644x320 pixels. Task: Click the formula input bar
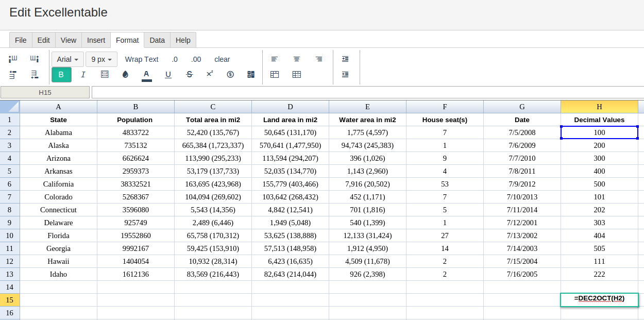coord(367,92)
